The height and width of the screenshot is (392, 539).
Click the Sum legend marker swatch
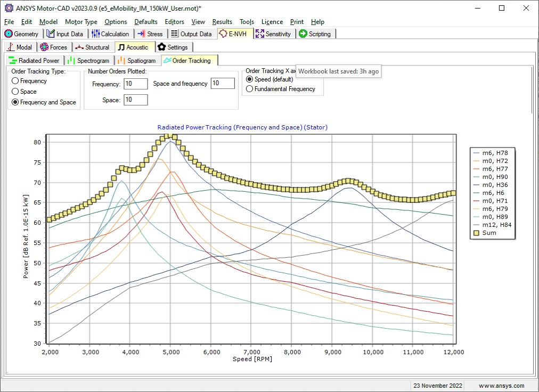click(x=477, y=233)
